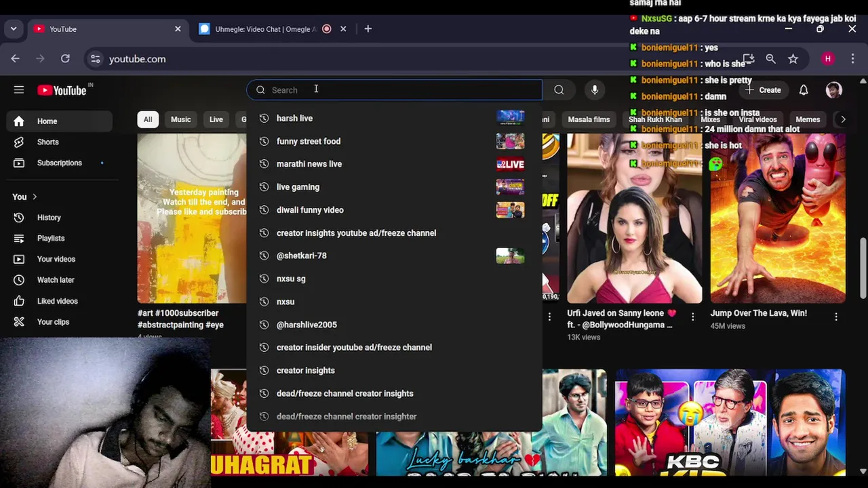Choose suggestion 'live gaming'
This screenshot has height=488, width=868.
click(394, 187)
